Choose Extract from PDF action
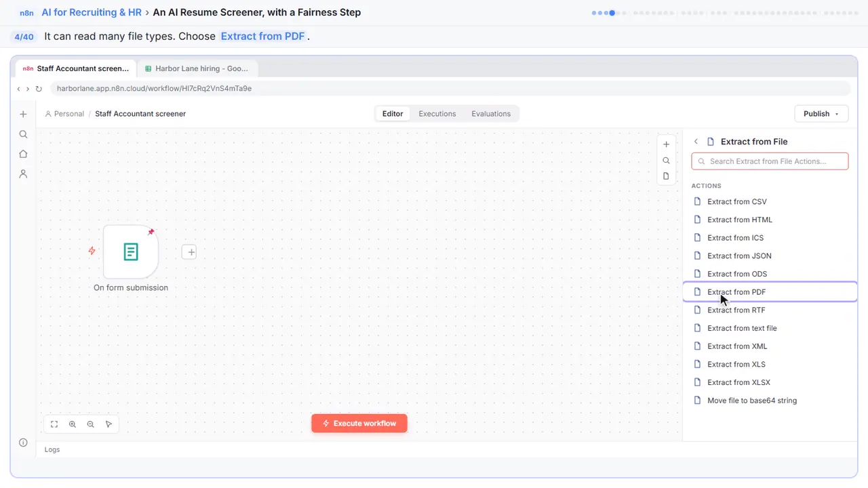This screenshot has width=868, height=488. click(770, 292)
